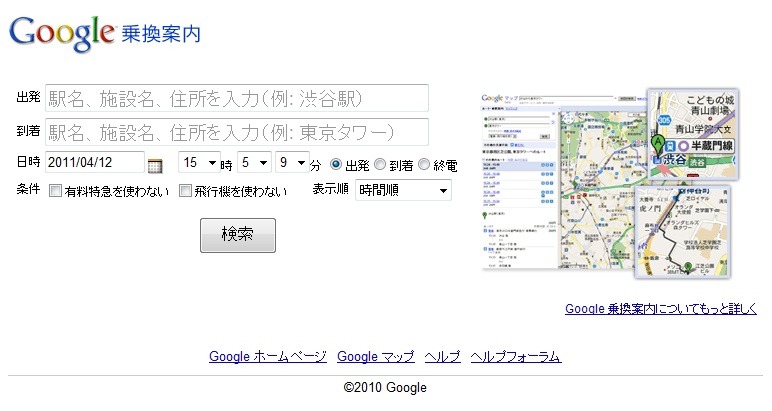
Task: Click the 日時 label text
Action: [28, 161]
